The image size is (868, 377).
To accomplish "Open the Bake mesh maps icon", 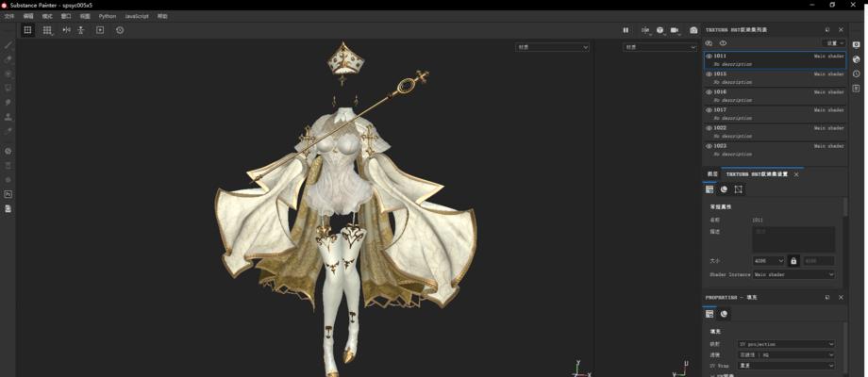I will click(x=8, y=151).
